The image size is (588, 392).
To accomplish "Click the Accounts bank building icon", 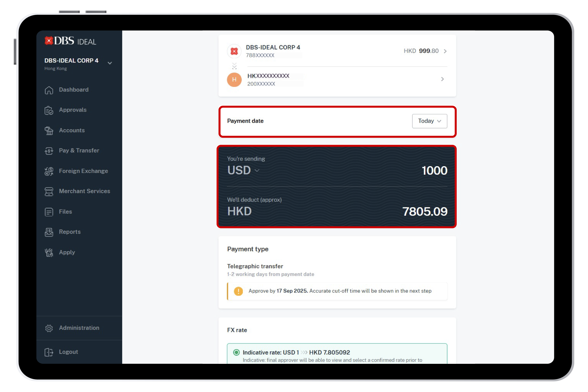I will (49, 131).
